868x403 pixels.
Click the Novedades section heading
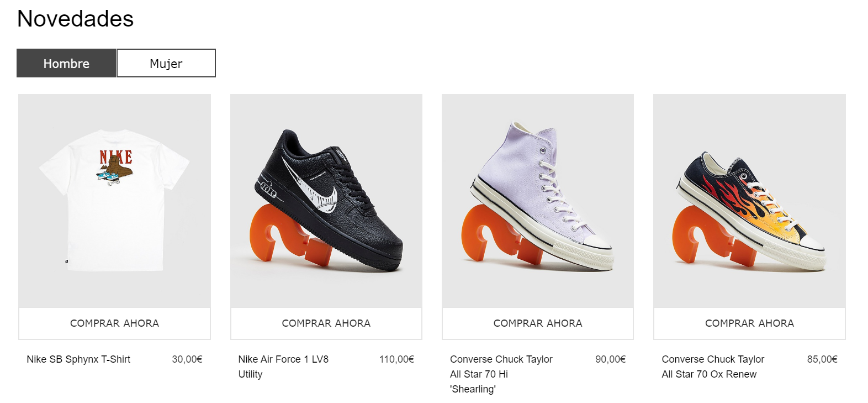[x=76, y=19]
